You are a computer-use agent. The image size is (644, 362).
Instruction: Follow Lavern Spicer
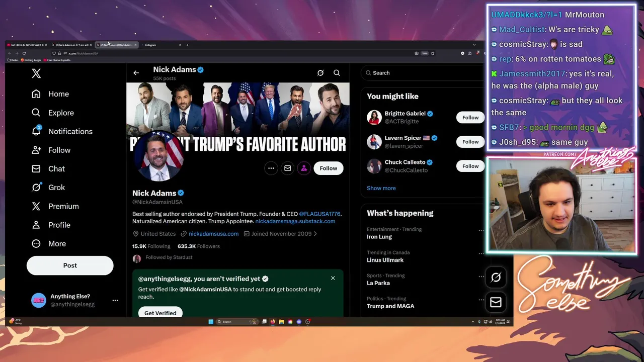click(x=470, y=142)
